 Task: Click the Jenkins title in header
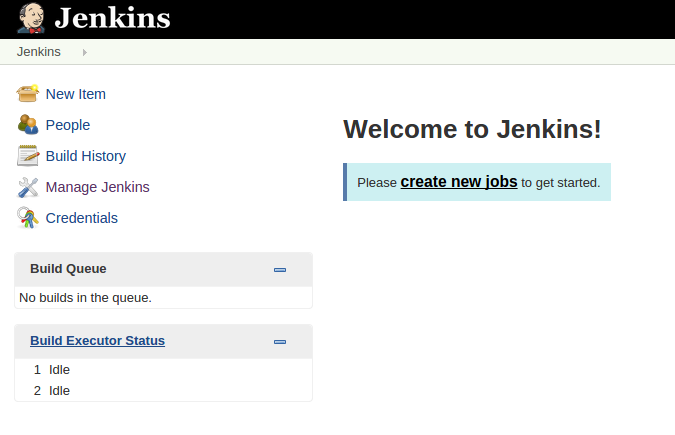(x=112, y=19)
